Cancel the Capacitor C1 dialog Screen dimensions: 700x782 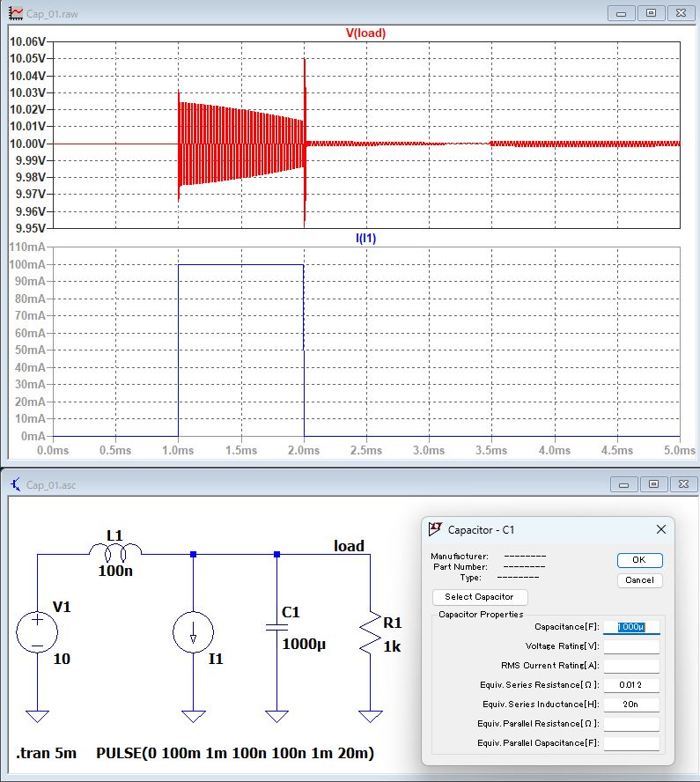click(x=639, y=579)
